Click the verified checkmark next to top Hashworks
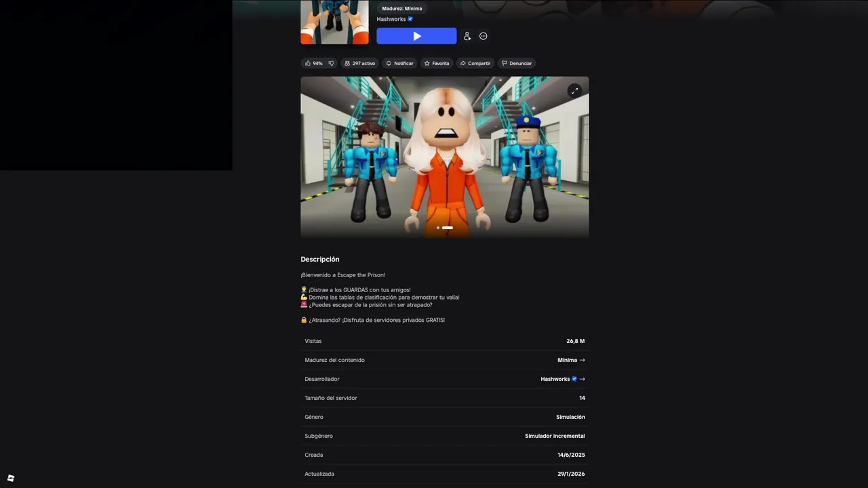This screenshot has height=488, width=868. pyautogui.click(x=410, y=19)
